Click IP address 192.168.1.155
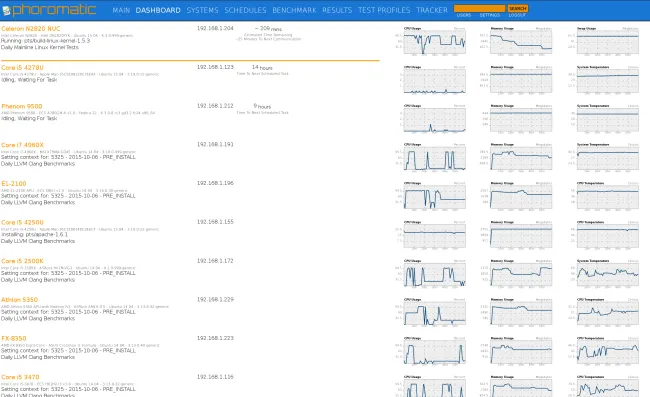 coord(215,222)
